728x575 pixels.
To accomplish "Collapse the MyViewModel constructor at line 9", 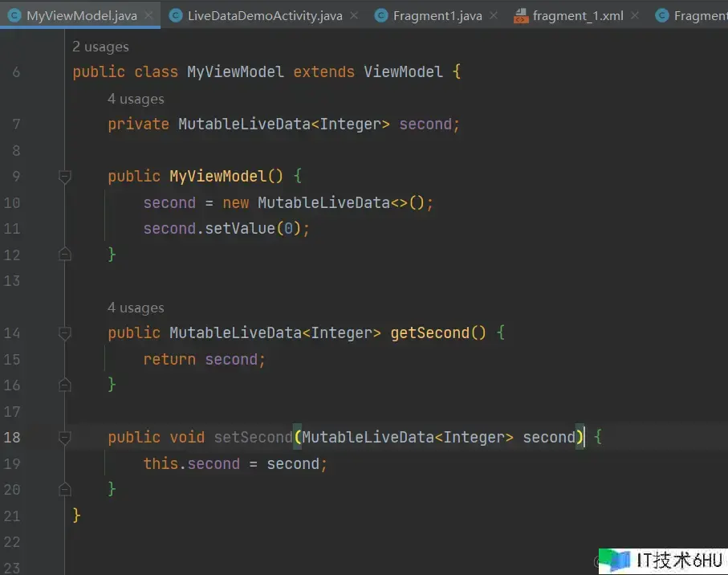I will pyautogui.click(x=65, y=177).
